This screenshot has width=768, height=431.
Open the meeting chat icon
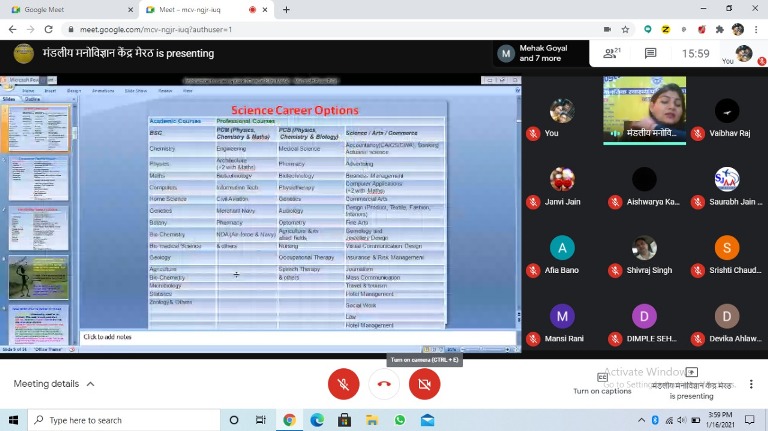click(650, 53)
